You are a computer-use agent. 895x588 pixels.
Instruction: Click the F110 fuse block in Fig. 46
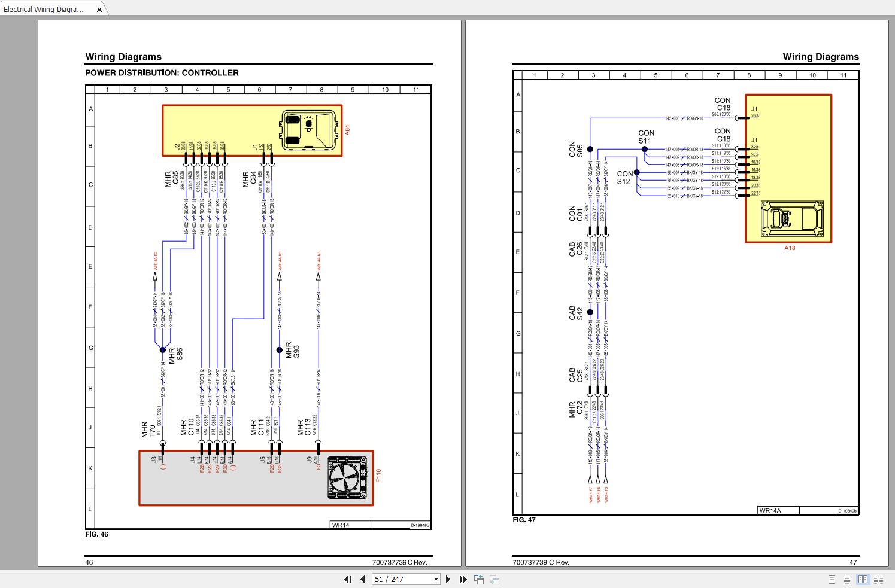click(256, 478)
